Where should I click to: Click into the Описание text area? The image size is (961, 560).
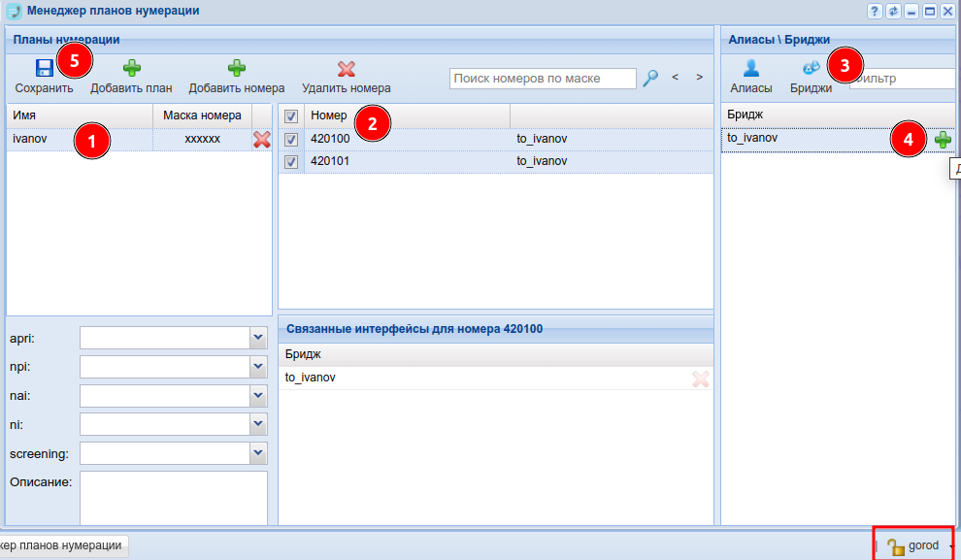coord(174,498)
